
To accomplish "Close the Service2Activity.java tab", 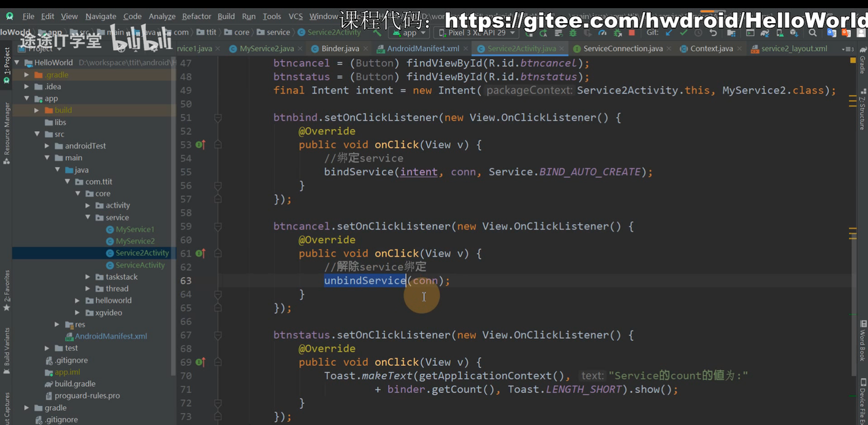I will click(x=563, y=48).
